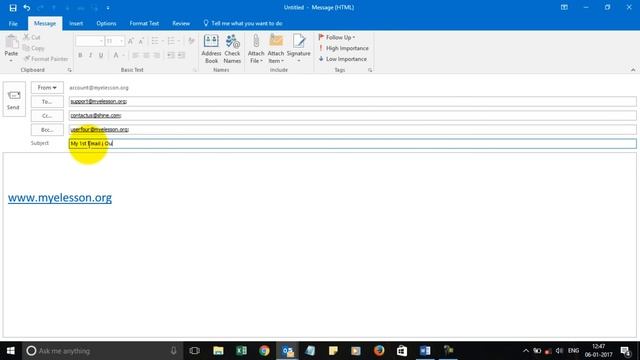The width and height of the screenshot is (640, 360).
Task: Click the Bcc recipient field
Action: point(352,130)
